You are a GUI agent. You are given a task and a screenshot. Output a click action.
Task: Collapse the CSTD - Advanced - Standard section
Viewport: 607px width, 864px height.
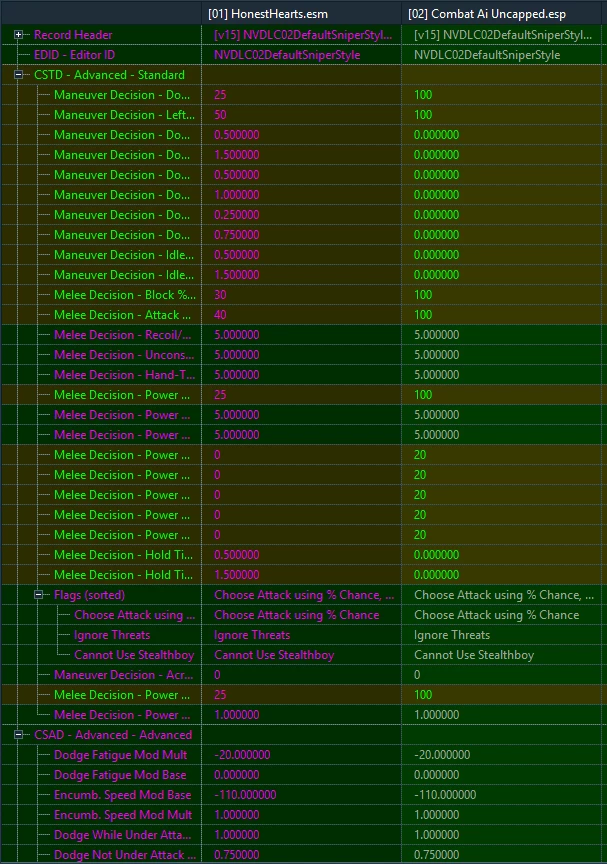click(x=18, y=75)
